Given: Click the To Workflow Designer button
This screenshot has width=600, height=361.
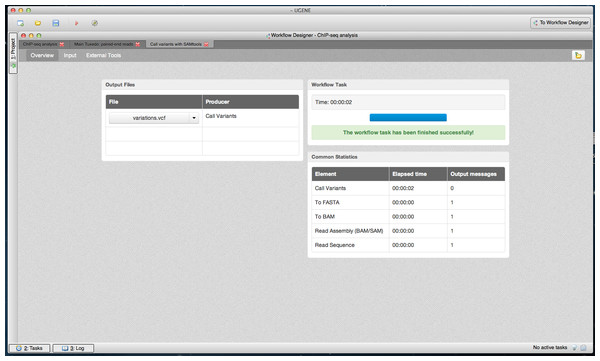Looking at the screenshot, I should pyautogui.click(x=561, y=23).
